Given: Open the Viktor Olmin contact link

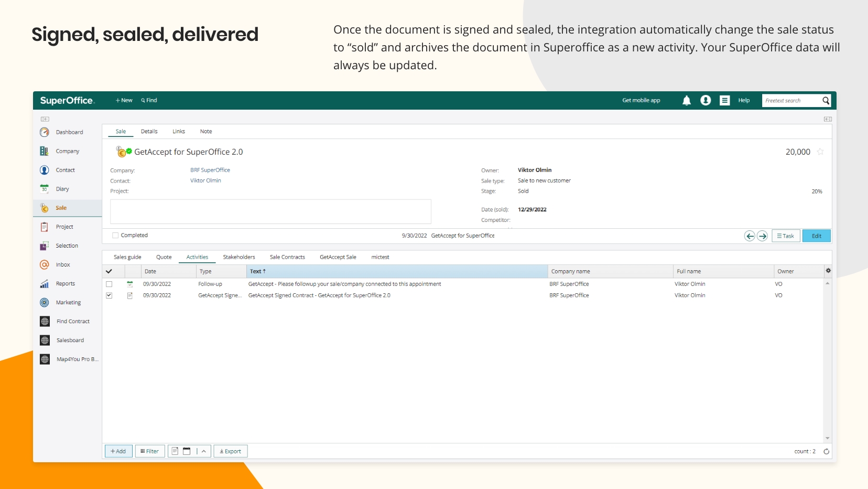Looking at the screenshot, I should point(205,180).
